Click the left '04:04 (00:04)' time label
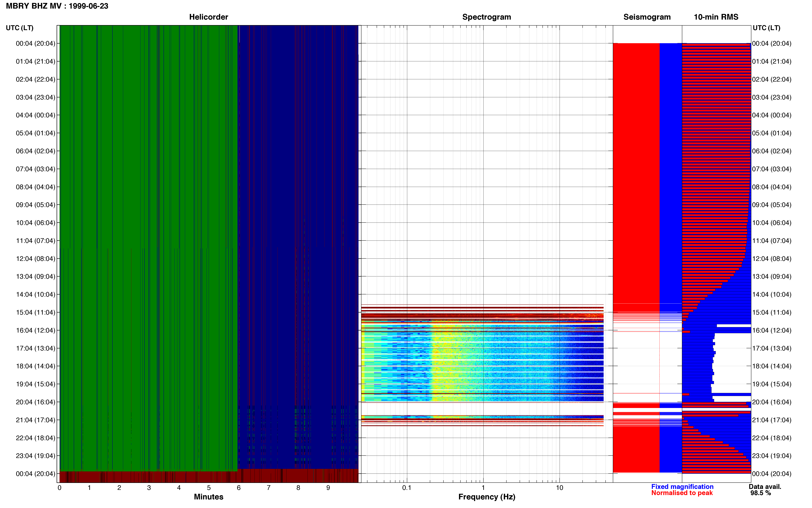Viewport: 812px width, 508px height. click(36, 115)
